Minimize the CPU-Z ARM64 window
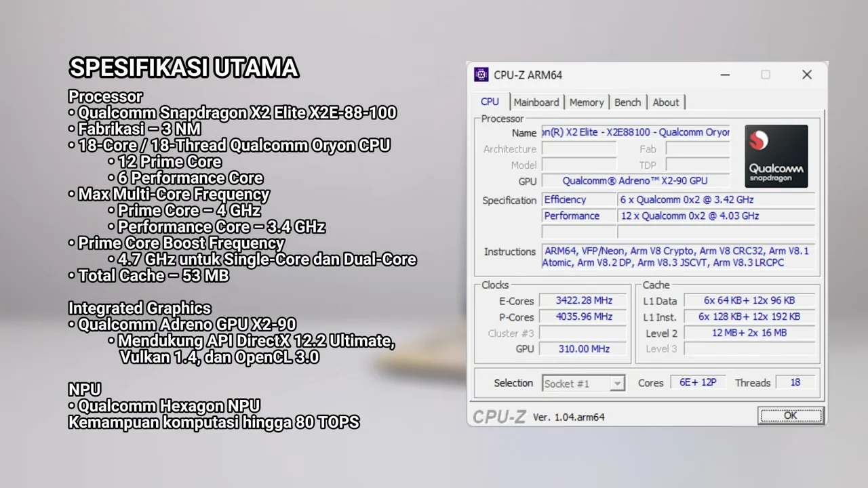Image resolution: width=868 pixels, height=488 pixels. point(725,75)
